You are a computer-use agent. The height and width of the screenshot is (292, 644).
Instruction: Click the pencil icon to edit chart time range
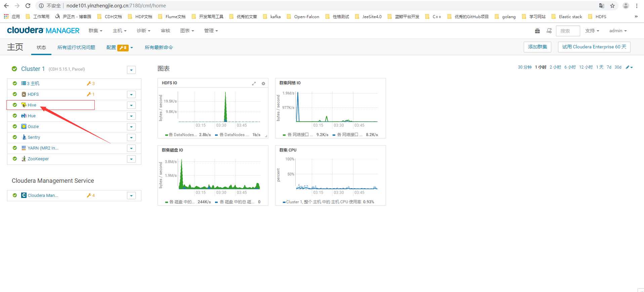[x=629, y=67]
